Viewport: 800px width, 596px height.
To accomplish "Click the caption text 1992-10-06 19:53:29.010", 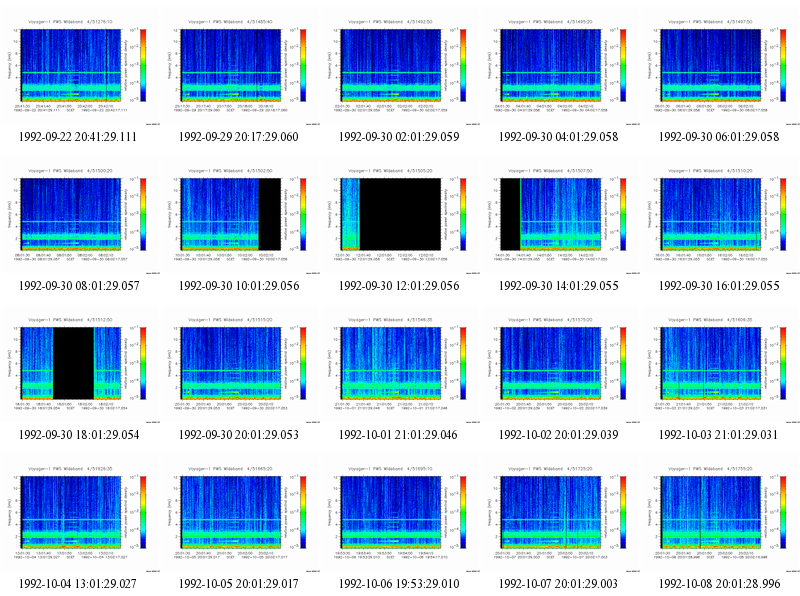I will click(399, 584).
